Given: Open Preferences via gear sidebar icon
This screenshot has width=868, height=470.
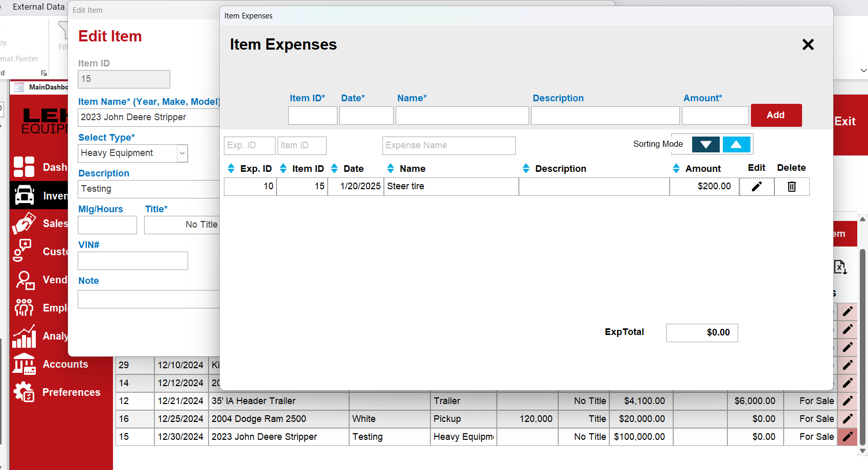Looking at the screenshot, I should 24,392.
